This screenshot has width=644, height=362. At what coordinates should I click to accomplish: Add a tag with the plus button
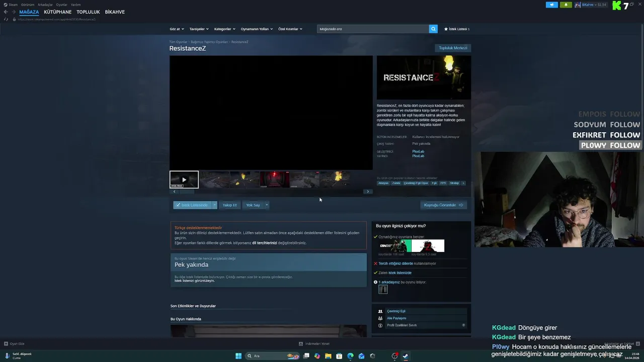coord(463,183)
